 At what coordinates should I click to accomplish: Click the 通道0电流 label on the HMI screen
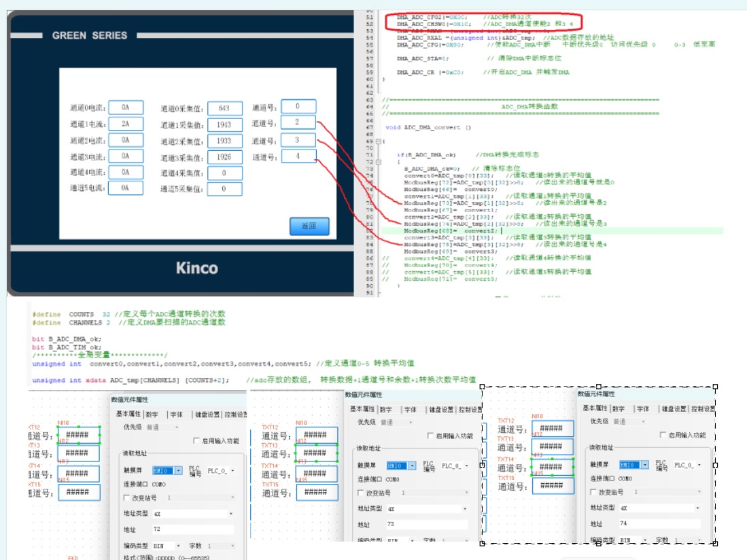pos(88,108)
